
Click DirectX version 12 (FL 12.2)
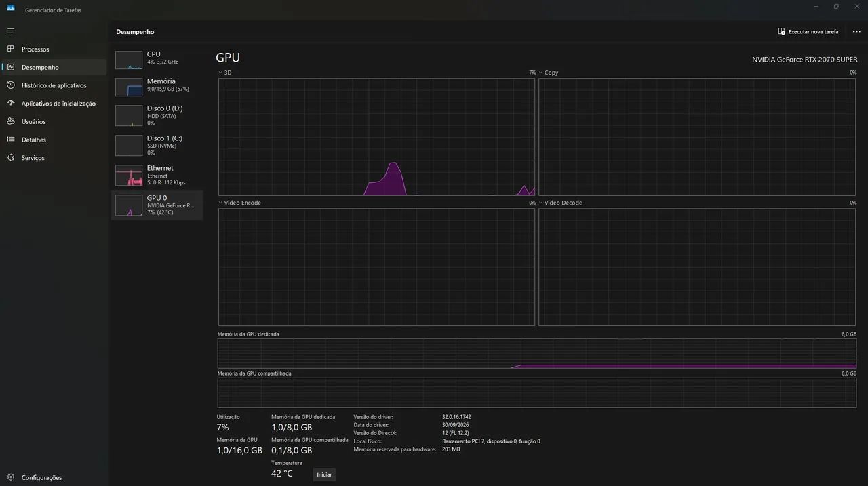pos(456,433)
